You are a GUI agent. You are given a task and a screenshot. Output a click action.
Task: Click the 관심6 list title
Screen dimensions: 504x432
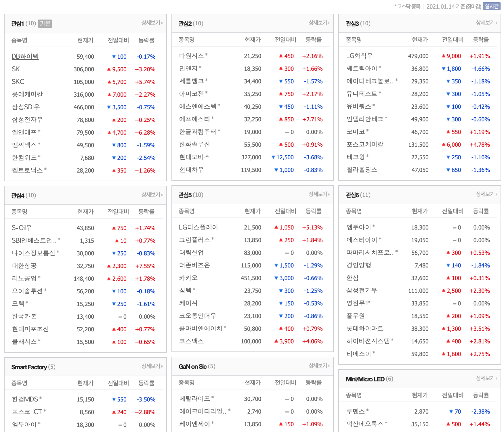tap(352, 195)
